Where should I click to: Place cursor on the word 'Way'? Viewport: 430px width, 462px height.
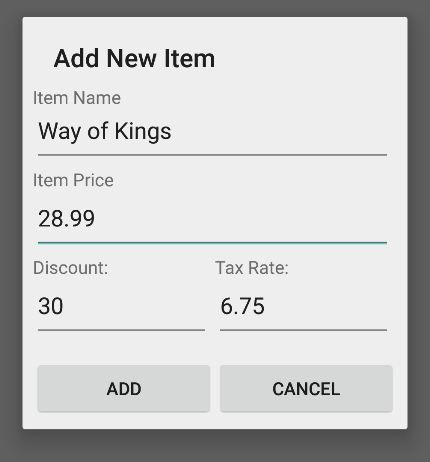tap(59, 132)
